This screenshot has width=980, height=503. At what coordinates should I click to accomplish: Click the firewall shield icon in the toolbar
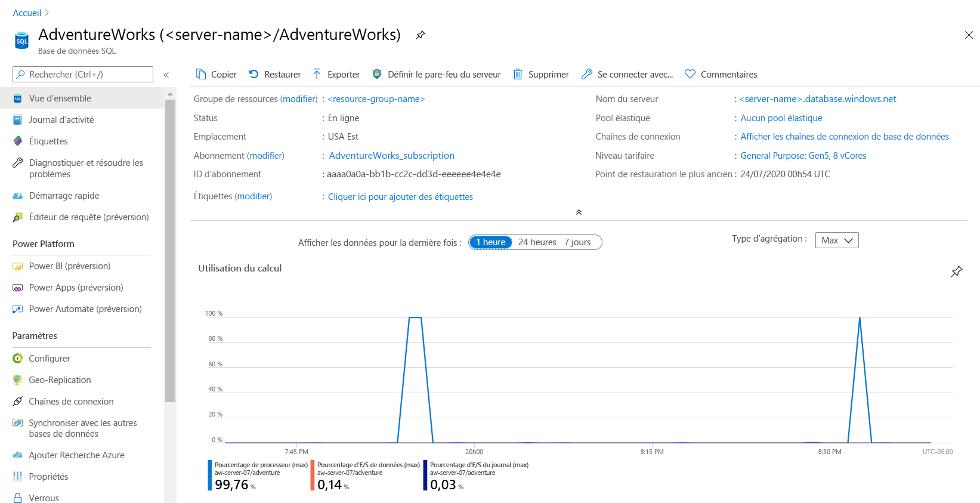tap(377, 74)
